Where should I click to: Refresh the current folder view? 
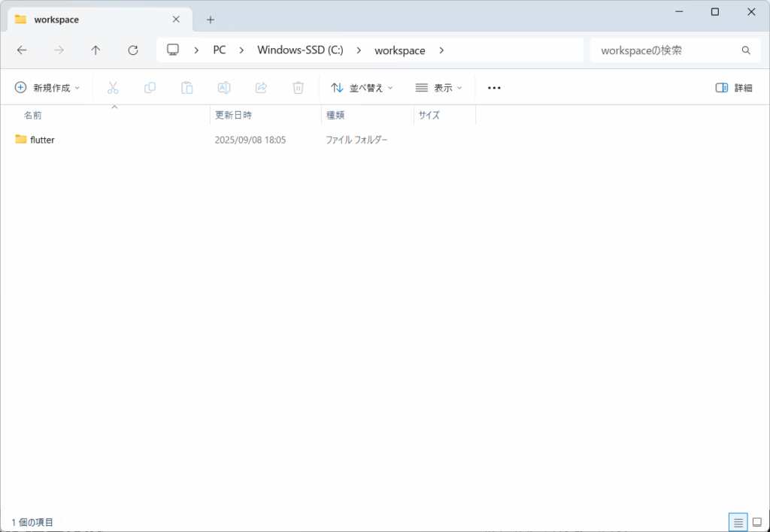point(133,50)
